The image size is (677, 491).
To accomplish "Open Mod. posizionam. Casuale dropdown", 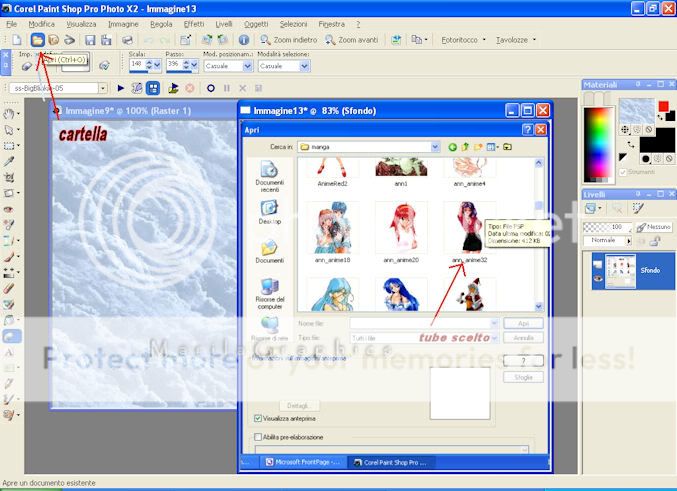I will (247, 66).
